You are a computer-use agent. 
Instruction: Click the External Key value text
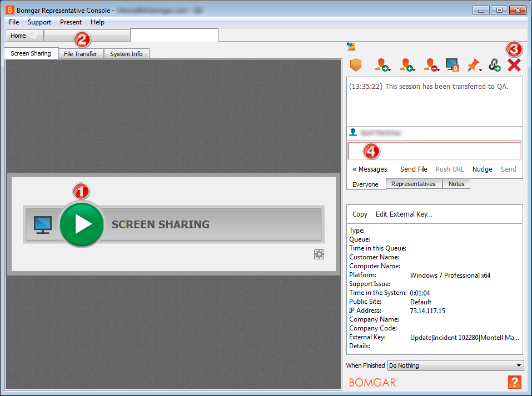tap(465, 338)
